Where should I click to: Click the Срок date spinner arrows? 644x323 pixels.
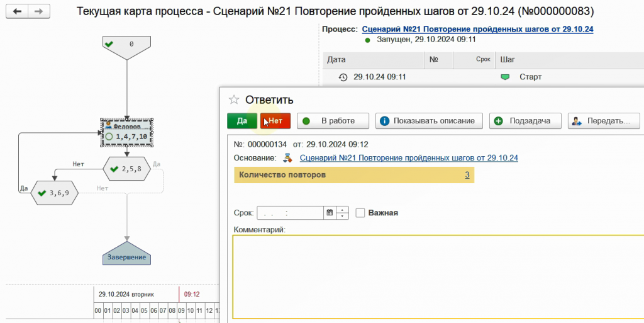click(x=342, y=213)
